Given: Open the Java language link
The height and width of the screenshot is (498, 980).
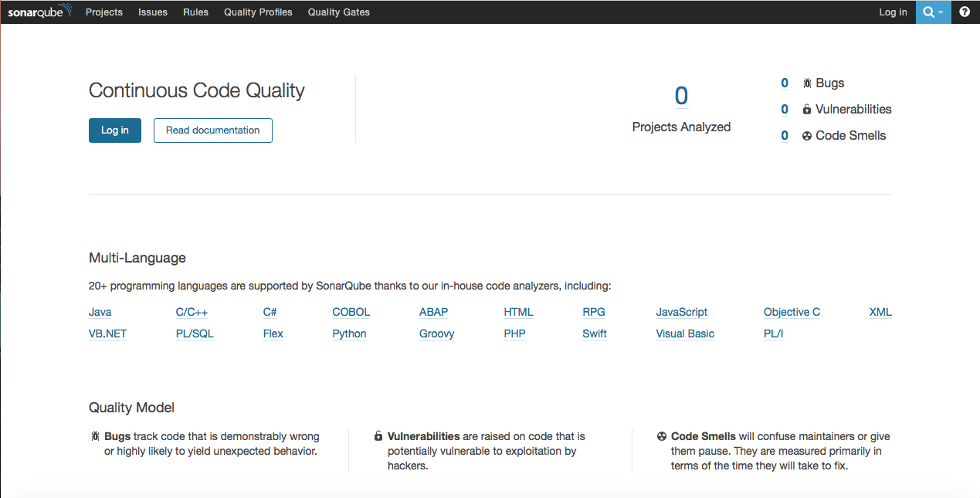Looking at the screenshot, I should click(100, 313).
